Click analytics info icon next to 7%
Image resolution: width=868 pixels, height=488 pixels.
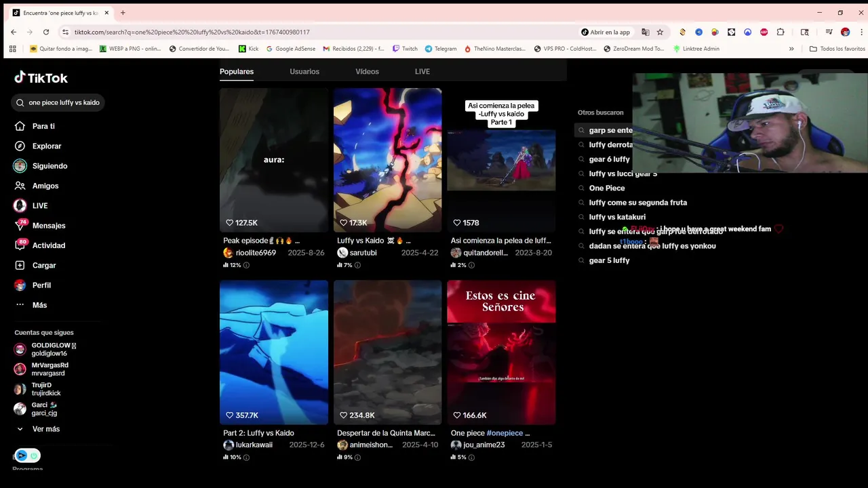tap(357, 265)
